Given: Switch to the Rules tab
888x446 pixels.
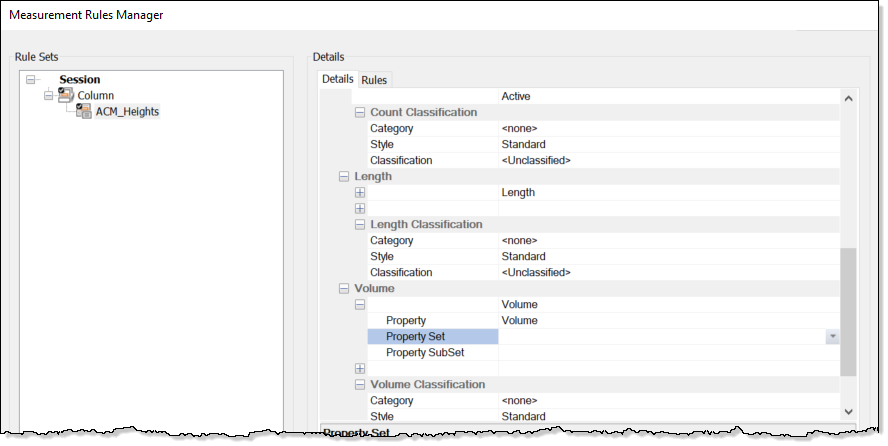Looking at the screenshot, I should [374, 80].
